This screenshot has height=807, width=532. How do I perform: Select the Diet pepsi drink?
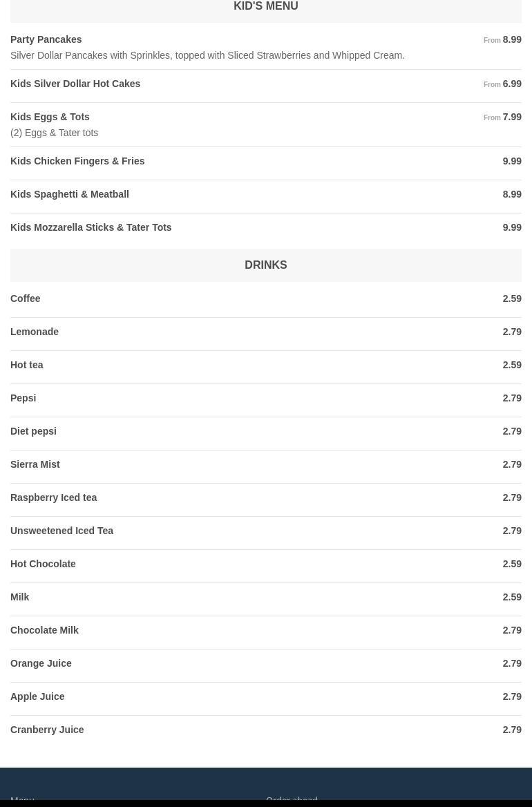coord(33,431)
